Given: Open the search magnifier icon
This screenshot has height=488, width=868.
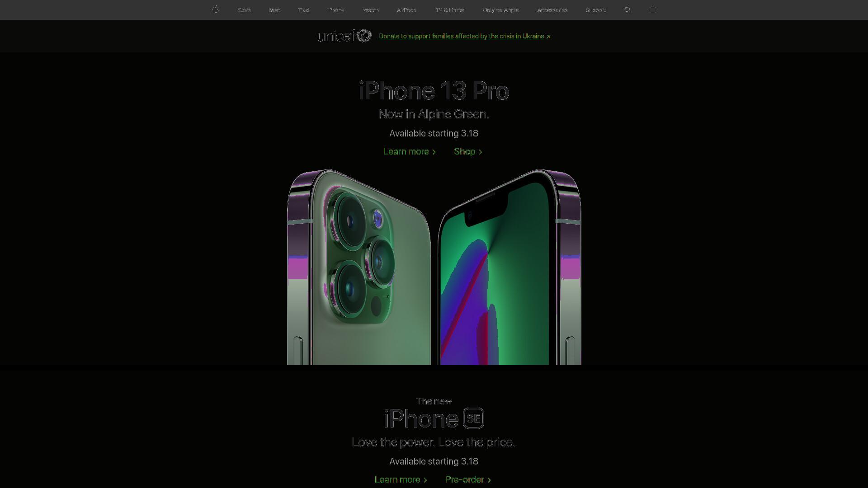Looking at the screenshot, I should (x=627, y=9).
